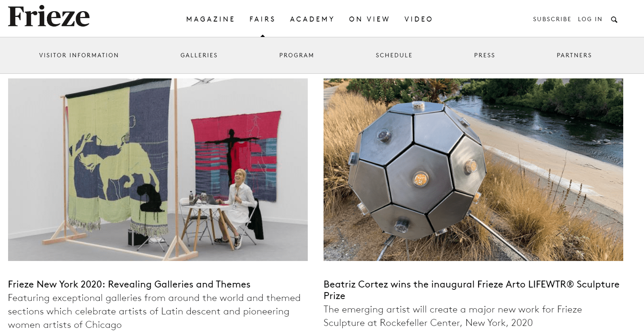Open the Fairs menu
The width and height of the screenshot is (644, 334).
click(262, 19)
